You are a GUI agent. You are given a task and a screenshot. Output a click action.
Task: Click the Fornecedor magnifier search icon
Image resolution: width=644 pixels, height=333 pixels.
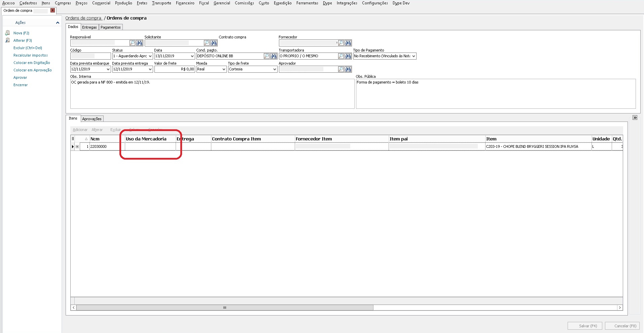point(341,43)
